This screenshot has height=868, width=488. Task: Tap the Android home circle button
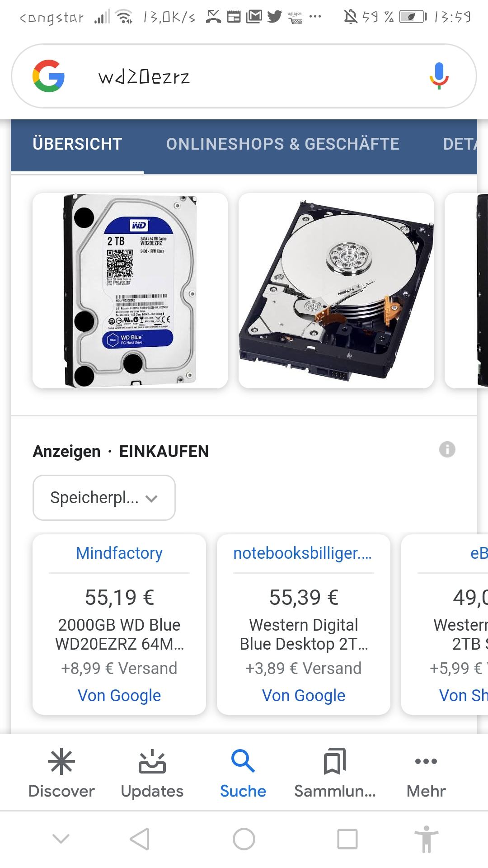244,839
